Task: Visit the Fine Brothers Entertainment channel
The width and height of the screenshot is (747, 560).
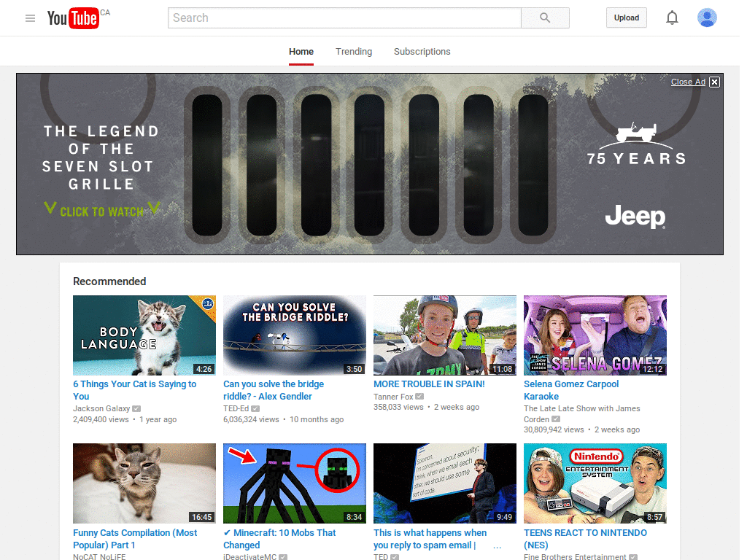Action: click(575, 556)
